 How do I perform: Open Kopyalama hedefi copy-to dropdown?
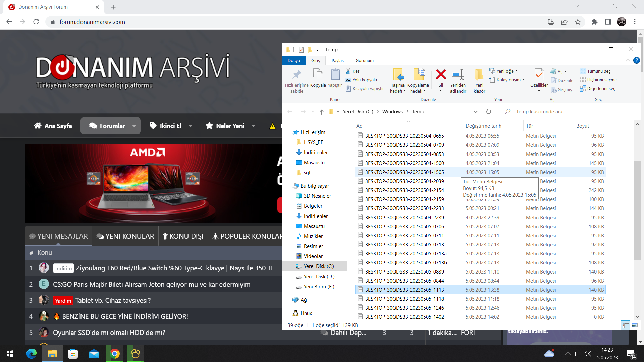tap(418, 81)
